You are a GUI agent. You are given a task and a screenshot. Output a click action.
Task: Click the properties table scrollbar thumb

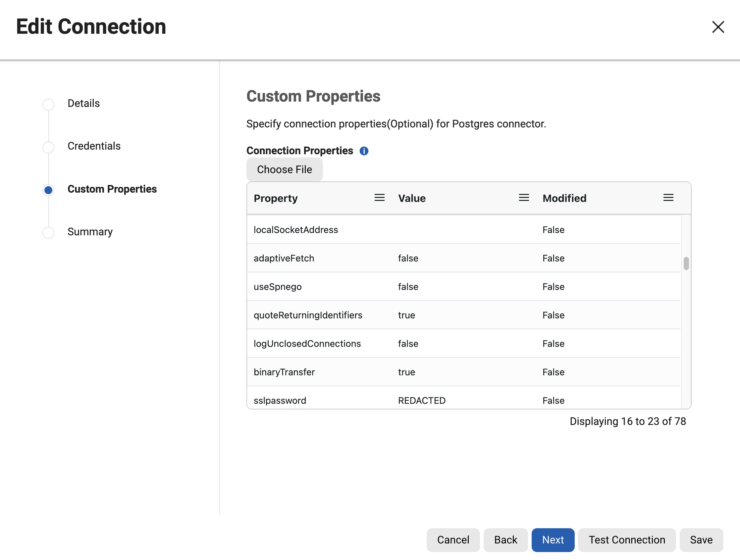click(x=686, y=263)
